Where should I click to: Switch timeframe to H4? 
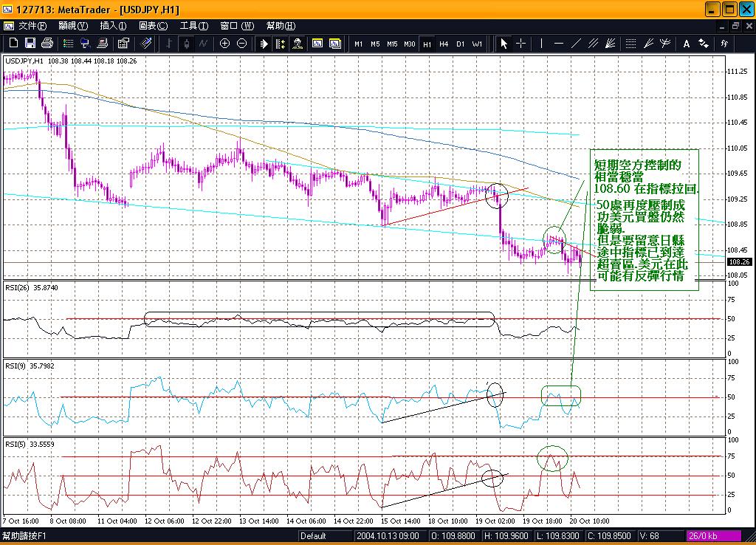point(444,44)
